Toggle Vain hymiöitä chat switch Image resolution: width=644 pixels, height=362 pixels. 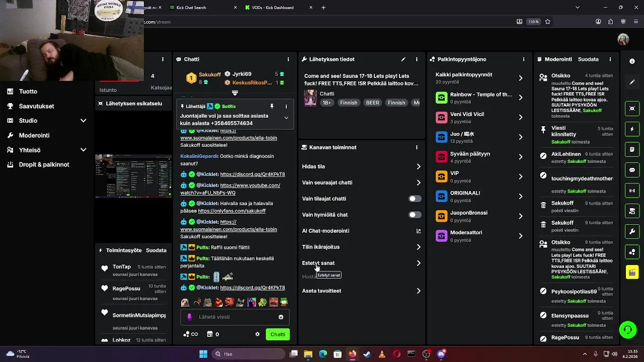click(x=415, y=215)
